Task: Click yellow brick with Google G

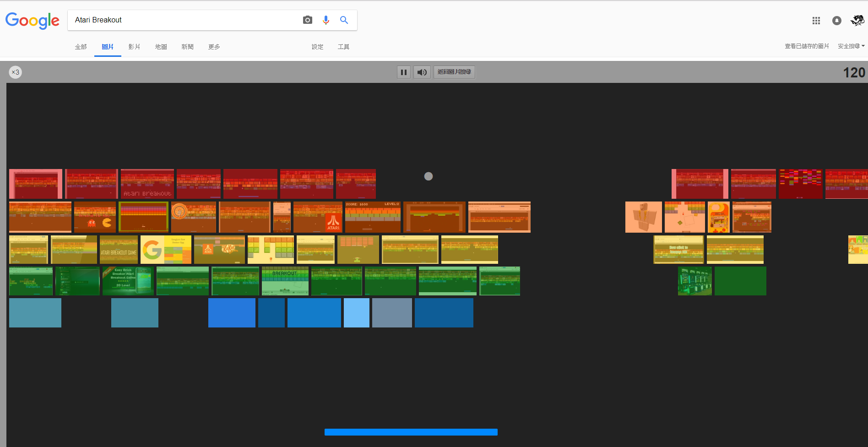Action: (x=166, y=250)
